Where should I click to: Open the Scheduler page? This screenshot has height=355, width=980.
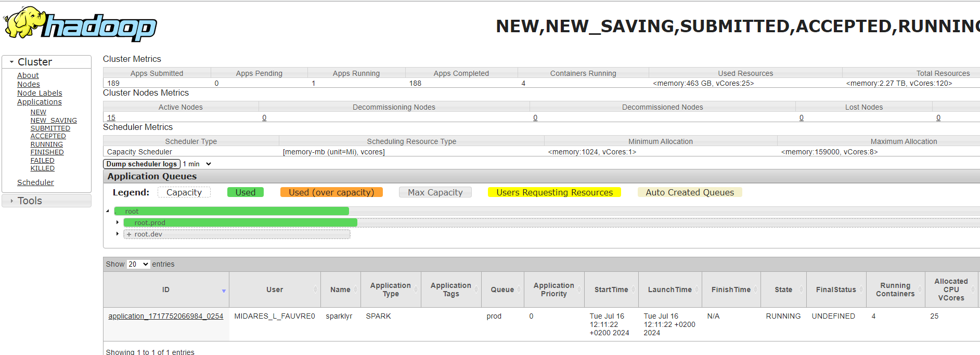click(x=35, y=182)
